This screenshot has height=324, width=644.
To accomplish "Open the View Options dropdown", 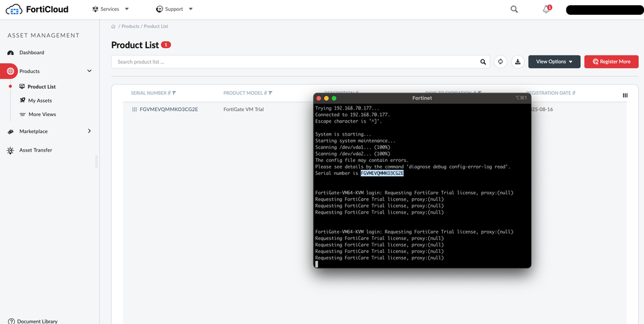I will coord(554,62).
